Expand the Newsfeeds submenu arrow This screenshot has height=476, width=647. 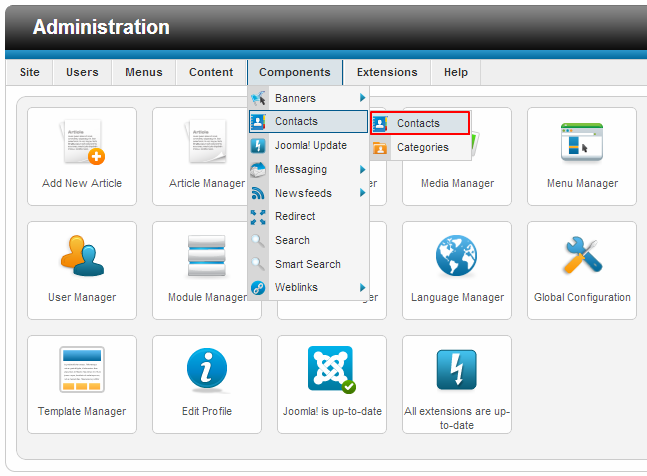click(362, 193)
